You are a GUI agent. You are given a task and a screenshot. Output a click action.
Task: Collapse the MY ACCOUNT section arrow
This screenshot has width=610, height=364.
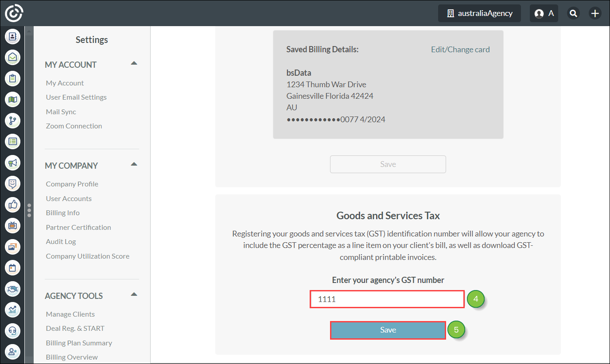(x=134, y=63)
